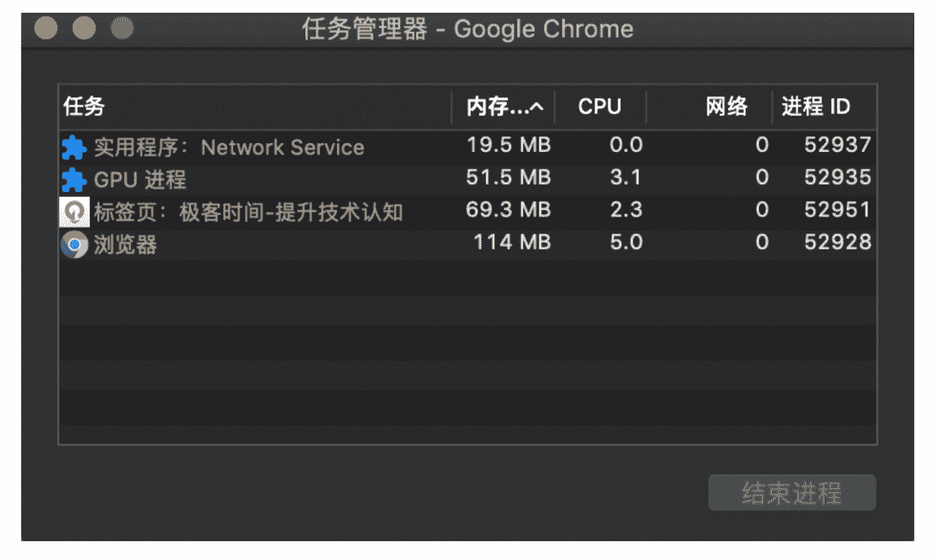Sort by the CPU column header
This screenshot has width=934, height=560.
coord(599,107)
